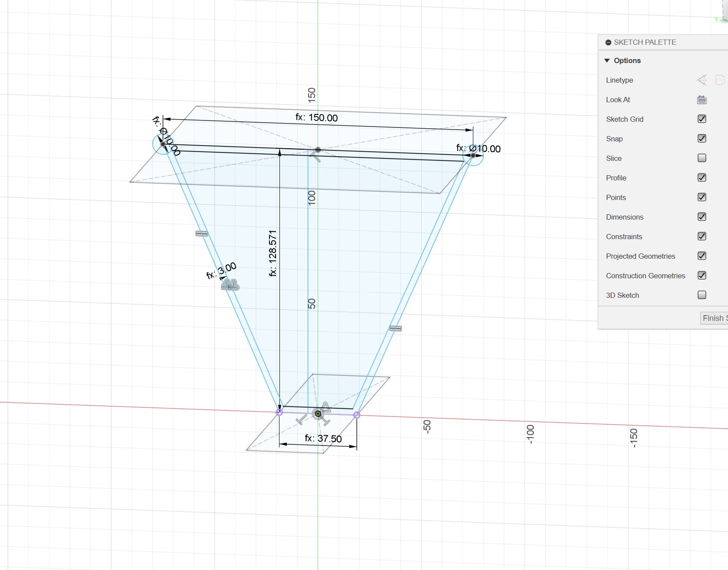Uncheck Projected Geometries

(701, 256)
